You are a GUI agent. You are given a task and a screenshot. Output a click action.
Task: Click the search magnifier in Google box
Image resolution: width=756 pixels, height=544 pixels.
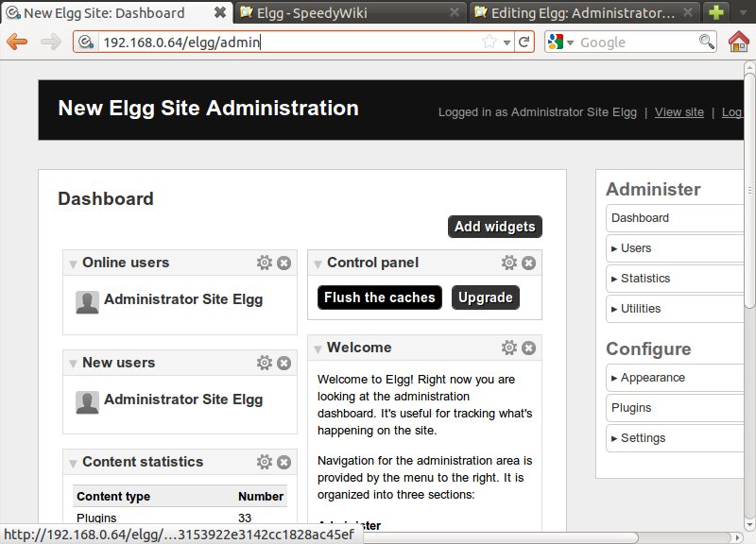point(706,42)
